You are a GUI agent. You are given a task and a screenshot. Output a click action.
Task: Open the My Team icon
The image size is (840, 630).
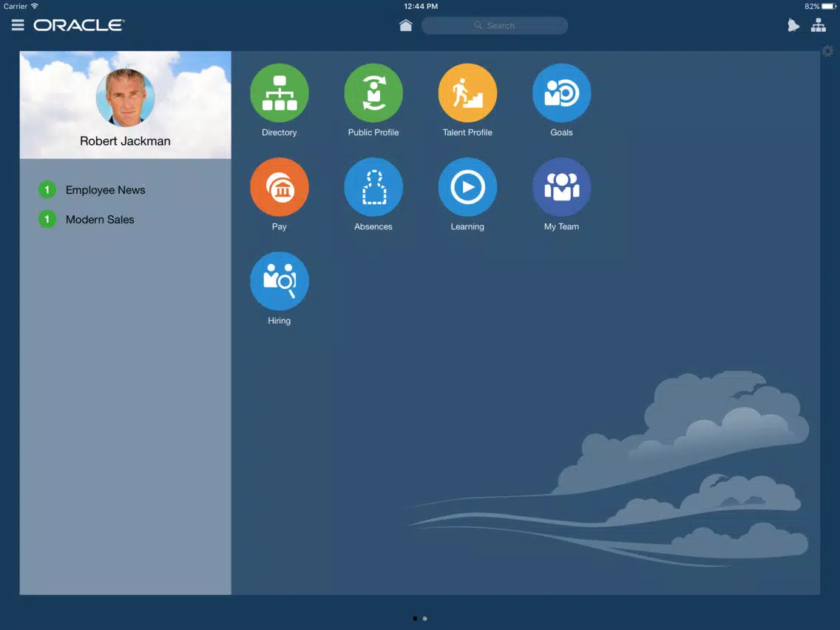pyautogui.click(x=561, y=186)
